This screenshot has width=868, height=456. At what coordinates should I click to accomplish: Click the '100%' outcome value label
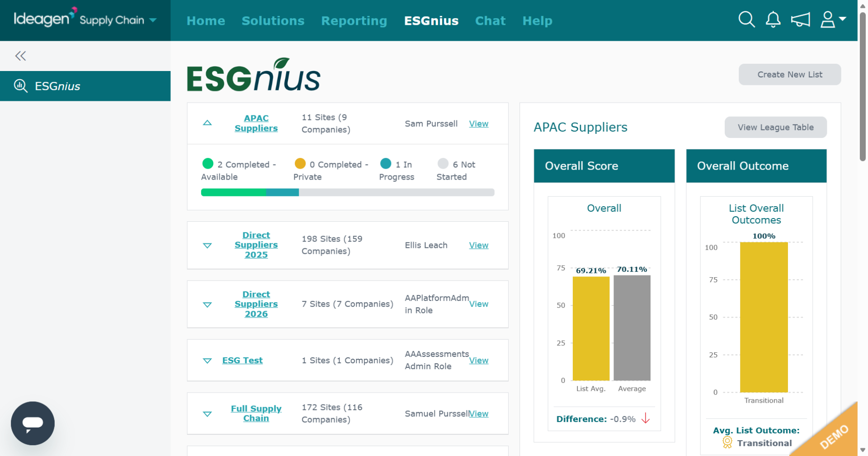tap(764, 236)
